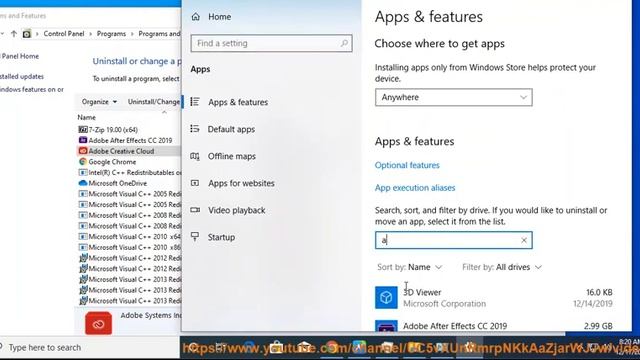Click the Adobe Creative Cloud row icon
This screenshot has width=640, height=360.
(x=83, y=151)
